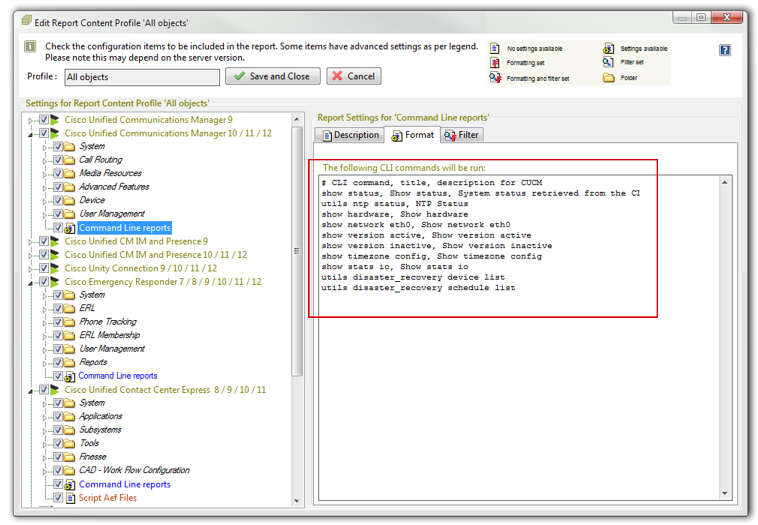Expand Cisco Unified CM IM and Presence 10 / 11 / 12

(30, 255)
